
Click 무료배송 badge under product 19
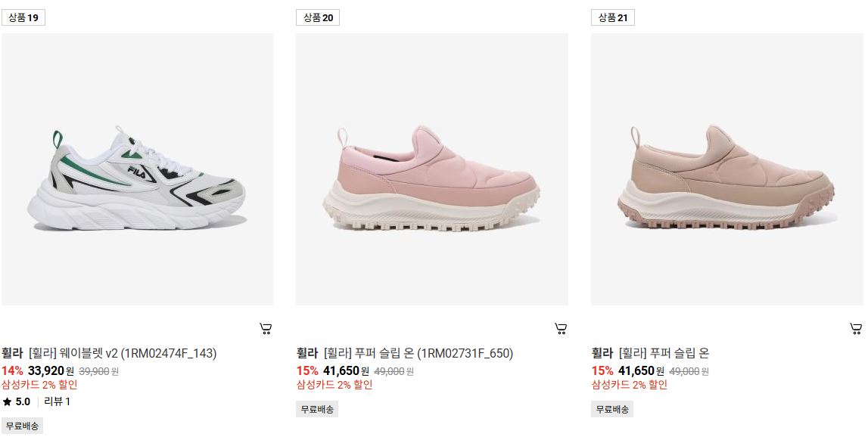click(x=22, y=426)
